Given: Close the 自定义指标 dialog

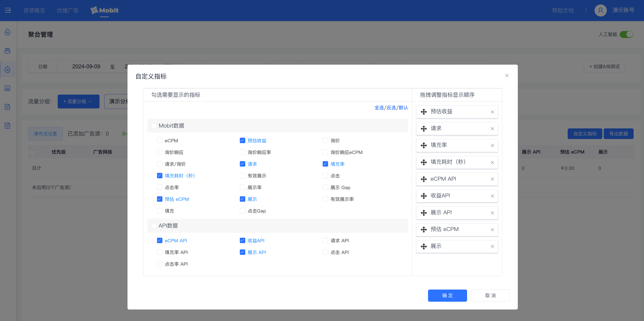Looking at the screenshot, I should click(507, 75).
